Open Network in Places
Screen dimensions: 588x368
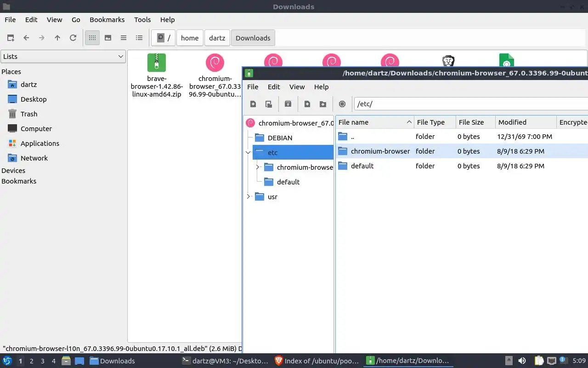pos(34,158)
